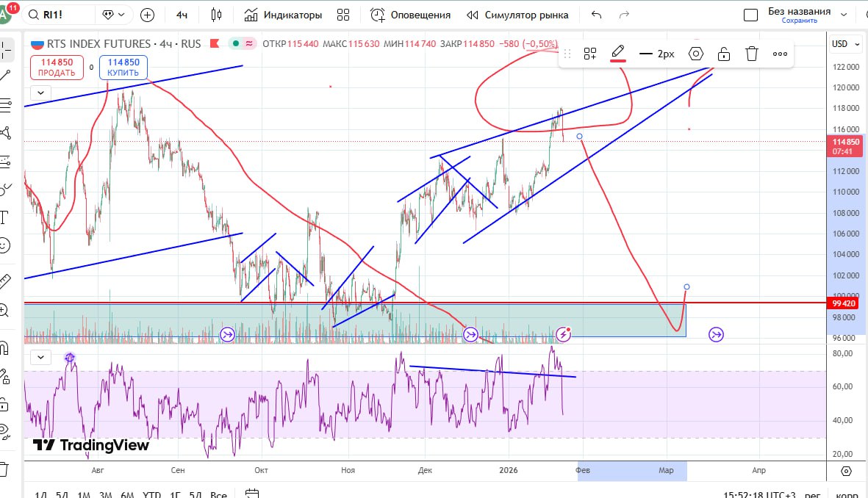Click the ПРОДАТЬ 114 850 button
The height and width of the screenshot is (498, 868).
tap(57, 68)
